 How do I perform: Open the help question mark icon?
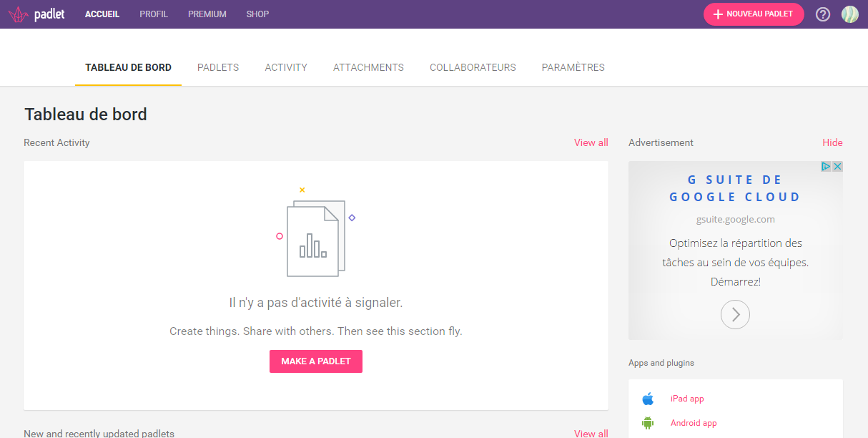pos(822,14)
